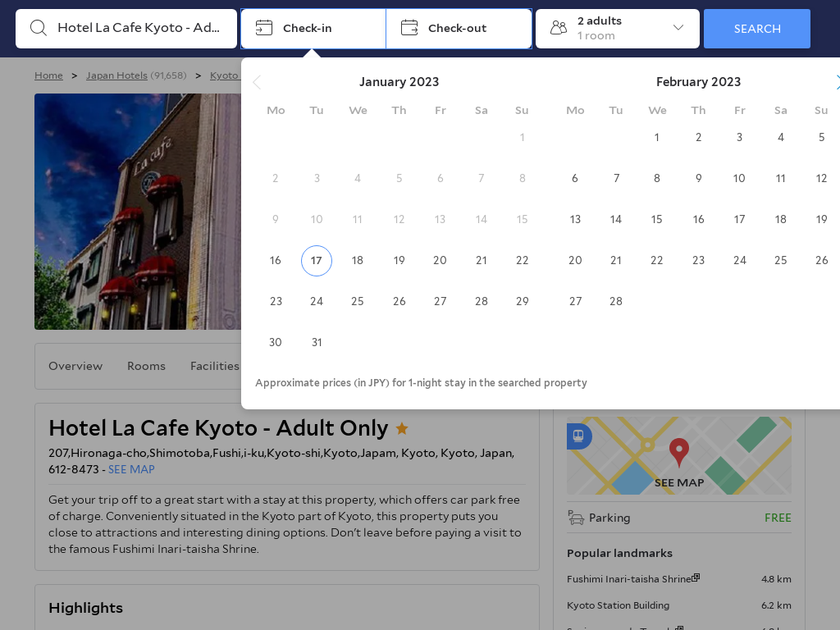
Task: Go to Home breadcrumb link
Action: [48, 75]
